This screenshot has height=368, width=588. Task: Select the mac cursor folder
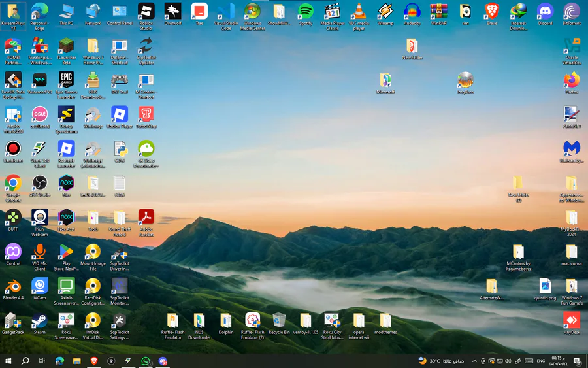pyautogui.click(x=572, y=255)
